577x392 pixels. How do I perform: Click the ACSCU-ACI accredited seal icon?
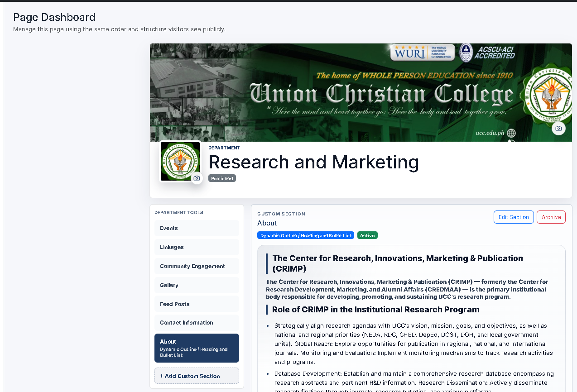466,52
